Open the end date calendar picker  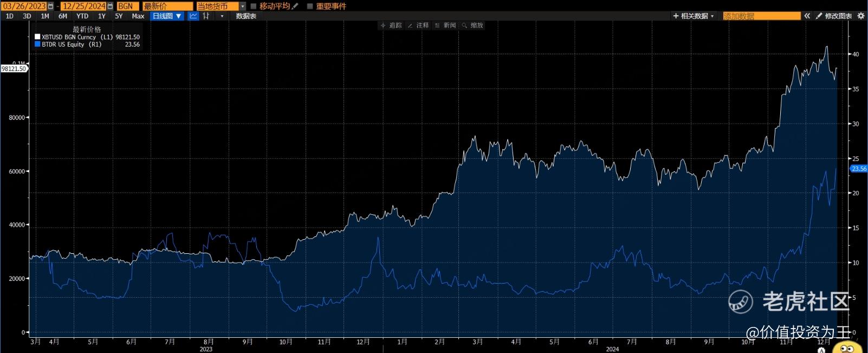pos(110,6)
